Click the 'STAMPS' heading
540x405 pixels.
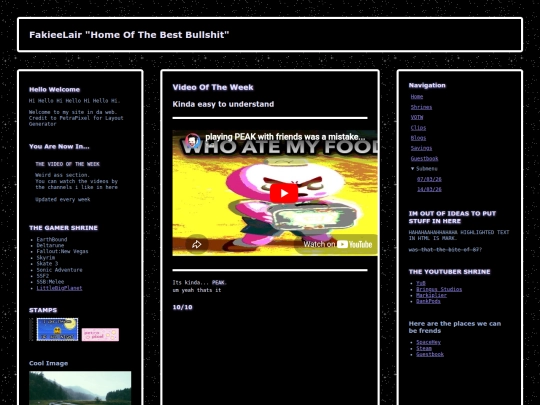pos(43,310)
